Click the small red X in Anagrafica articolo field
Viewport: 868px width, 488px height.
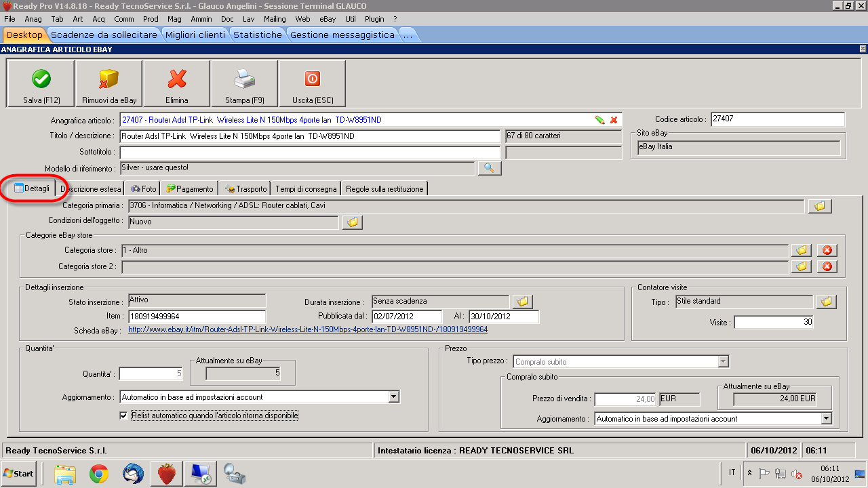pyautogui.click(x=614, y=120)
